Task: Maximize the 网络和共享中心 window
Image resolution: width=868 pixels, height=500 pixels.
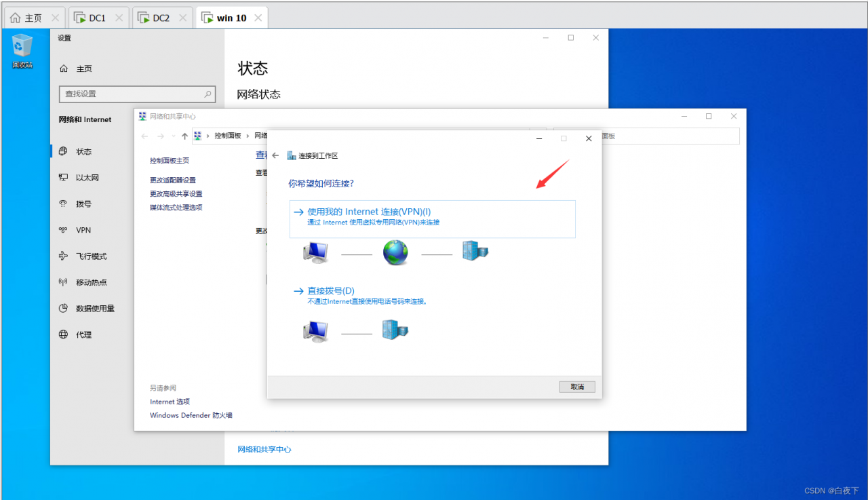Action: pyautogui.click(x=709, y=117)
